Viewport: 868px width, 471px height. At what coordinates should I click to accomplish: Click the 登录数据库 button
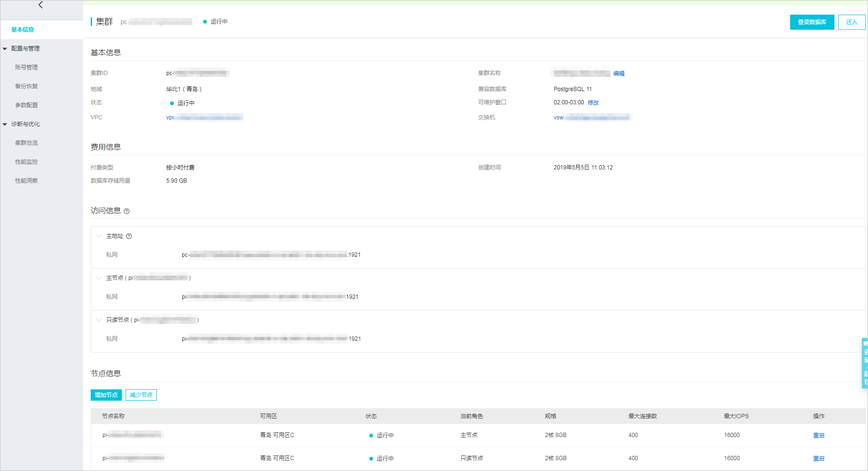(812, 22)
